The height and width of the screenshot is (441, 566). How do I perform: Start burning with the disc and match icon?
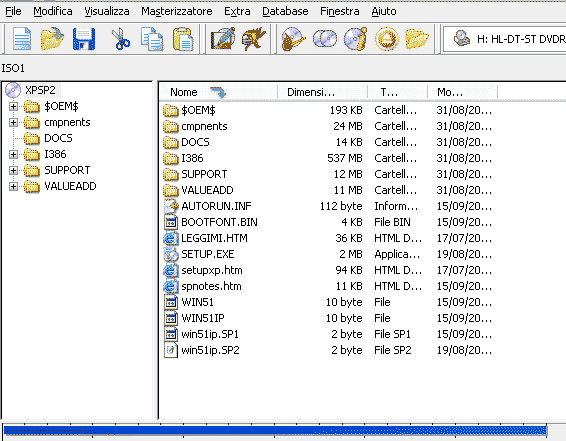(294, 39)
